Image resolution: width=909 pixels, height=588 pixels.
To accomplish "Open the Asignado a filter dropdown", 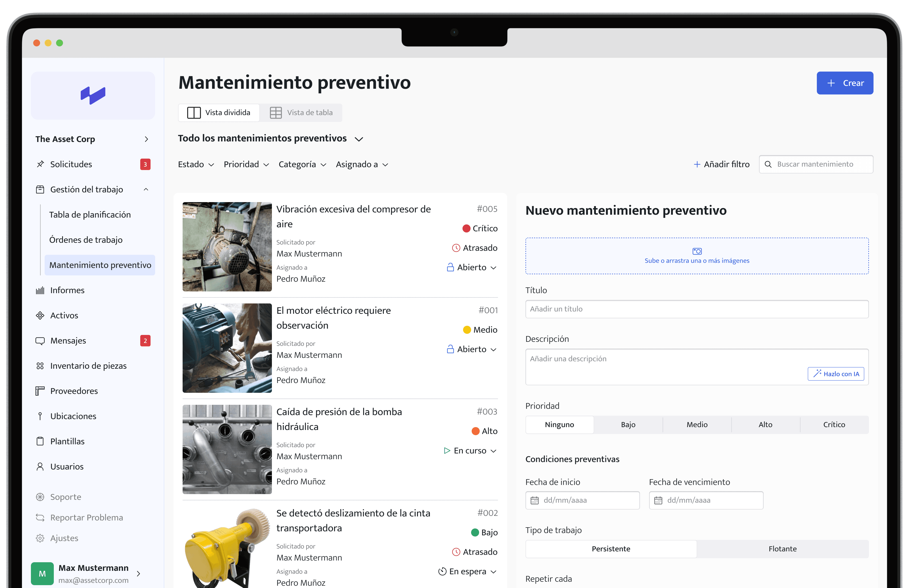I will pos(362,164).
